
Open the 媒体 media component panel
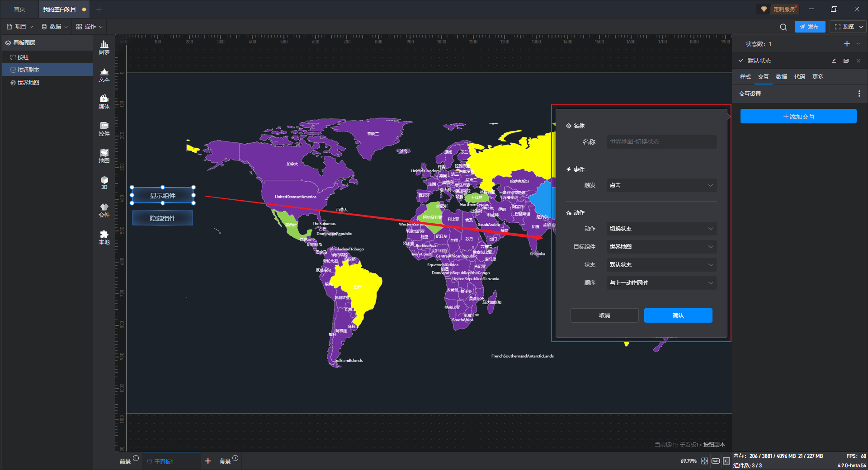pyautogui.click(x=104, y=102)
